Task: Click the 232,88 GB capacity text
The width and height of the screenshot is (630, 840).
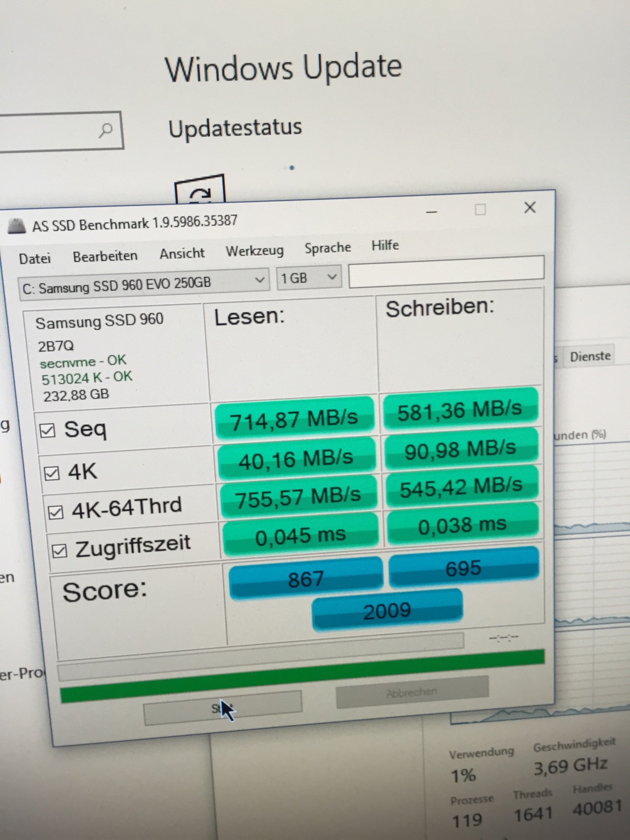Action: [76, 394]
